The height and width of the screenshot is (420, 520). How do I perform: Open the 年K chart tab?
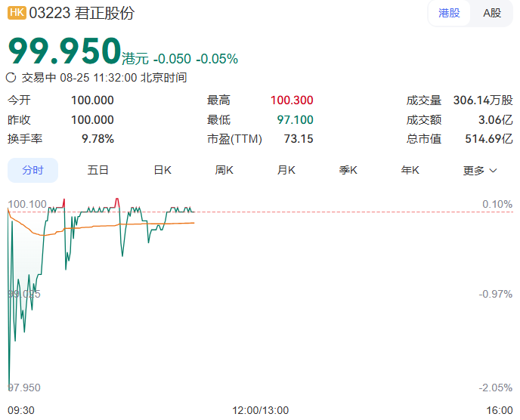[410, 170]
